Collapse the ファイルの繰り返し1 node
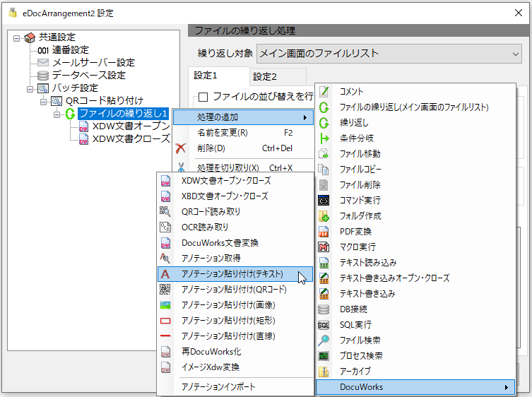This screenshot has height=397, width=532. [x=57, y=114]
